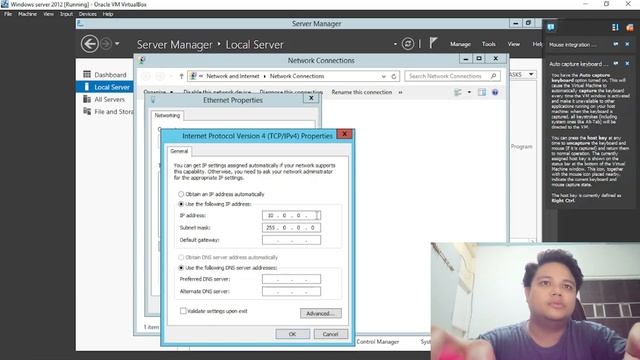The image size is (640, 360).
Task: Click the search magnifier icon
Action: (x=493, y=76)
